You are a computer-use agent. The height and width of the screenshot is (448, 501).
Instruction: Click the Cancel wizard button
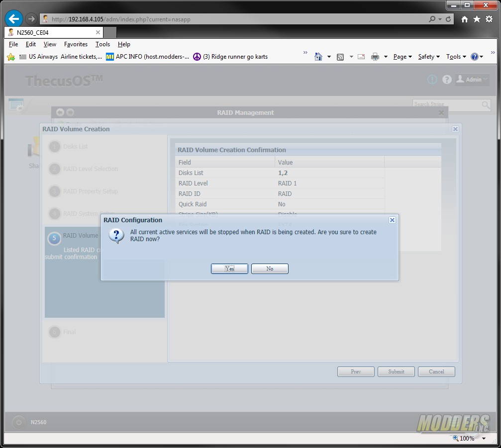point(436,372)
